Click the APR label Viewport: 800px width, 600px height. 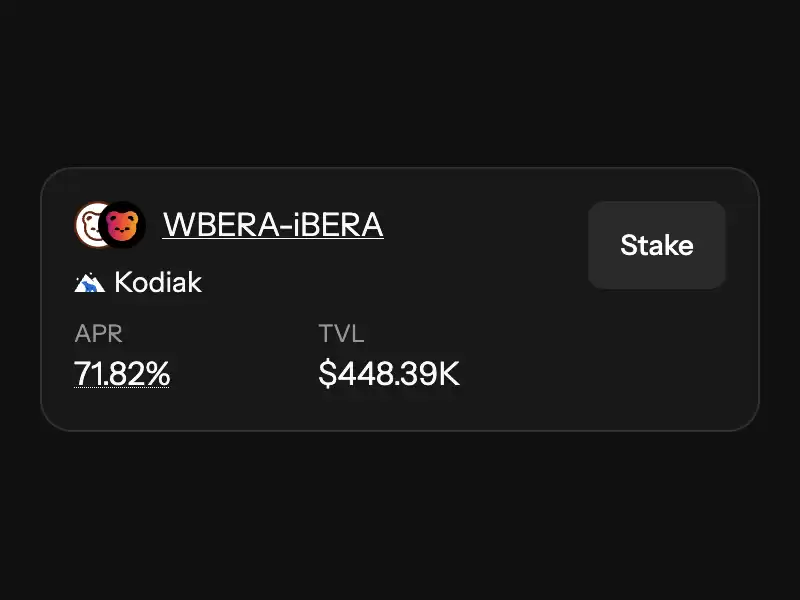coord(98,334)
